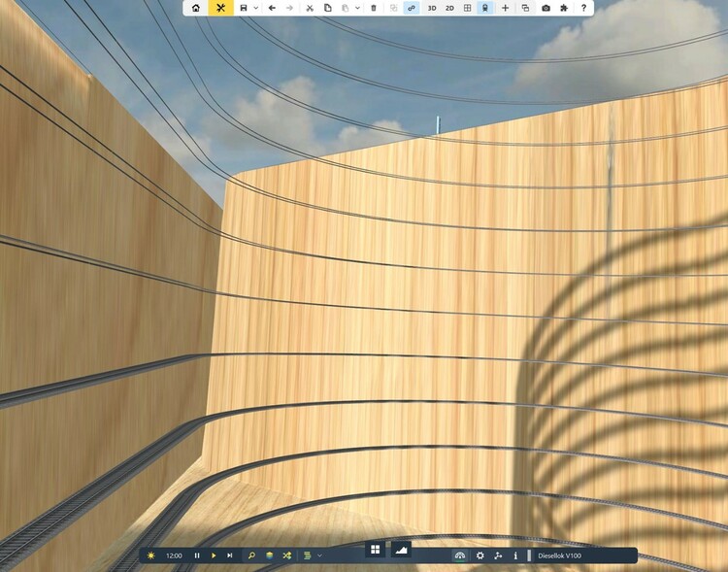Expand the paste options dropdown arrow
This screenshot has width=728, height=572.
(x=357, y=8)
